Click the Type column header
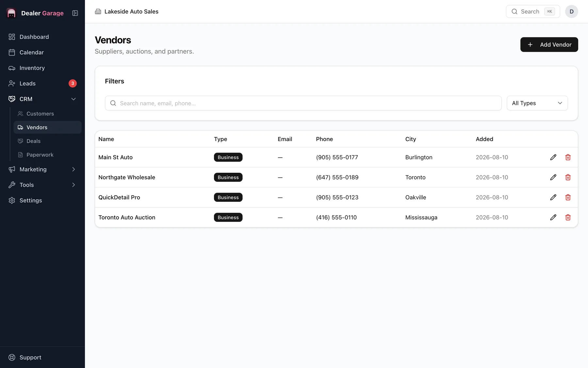 tap(220, 139)
